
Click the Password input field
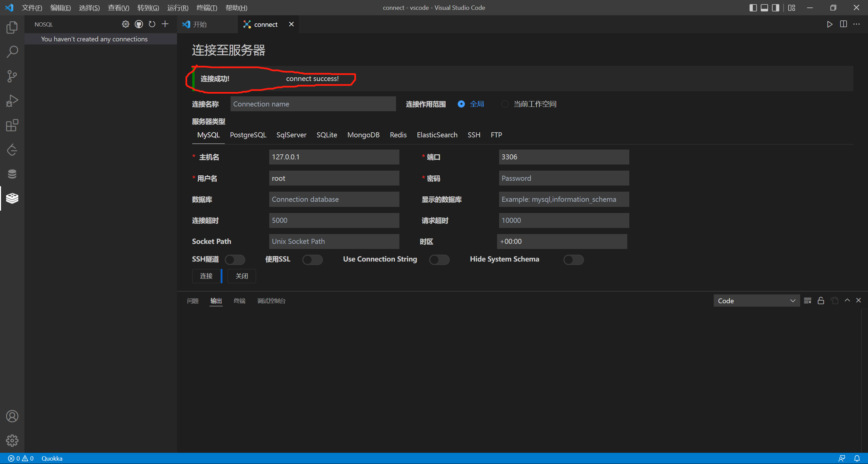[x=564, y=178]
